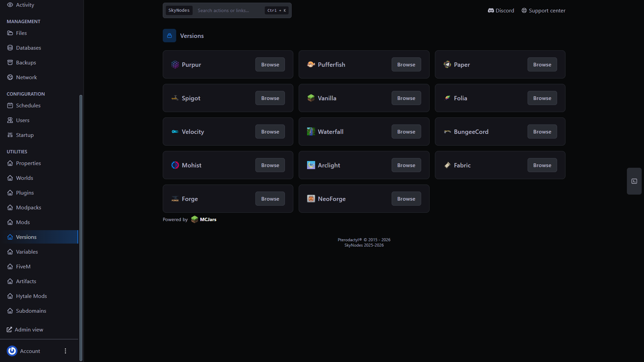Click the BungeeCord logo icon
Screen dimensions: 644x362
click(447, 132)
